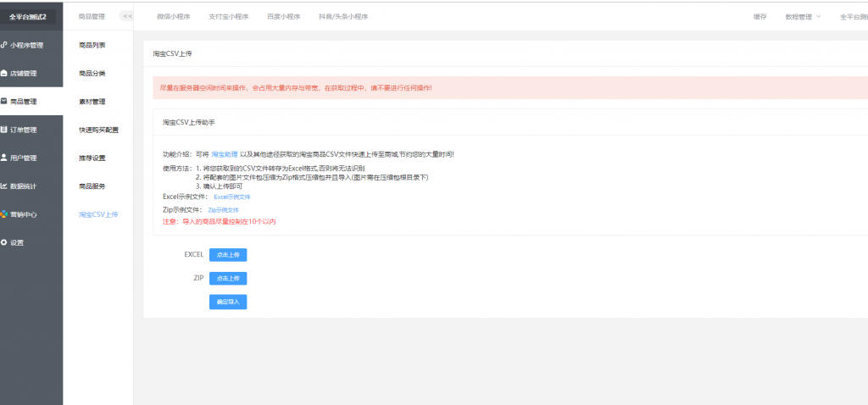Switch to 抖音/头条小程序 tab
Screen dimensions: 868x405
[344, 17]
